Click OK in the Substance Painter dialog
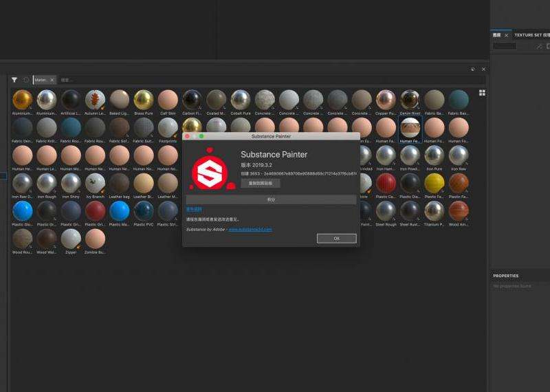Image resolution: width=550 pixels, height=392 pixels. tap(336, 238)
